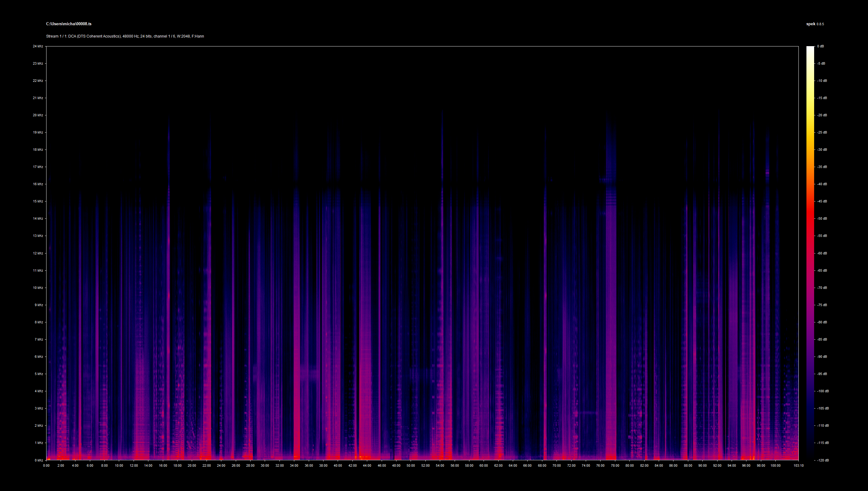The height and width of the screenshot is (491, 868).
Task: Click the 0:00 time axis marker
Action: coord(46,466)
